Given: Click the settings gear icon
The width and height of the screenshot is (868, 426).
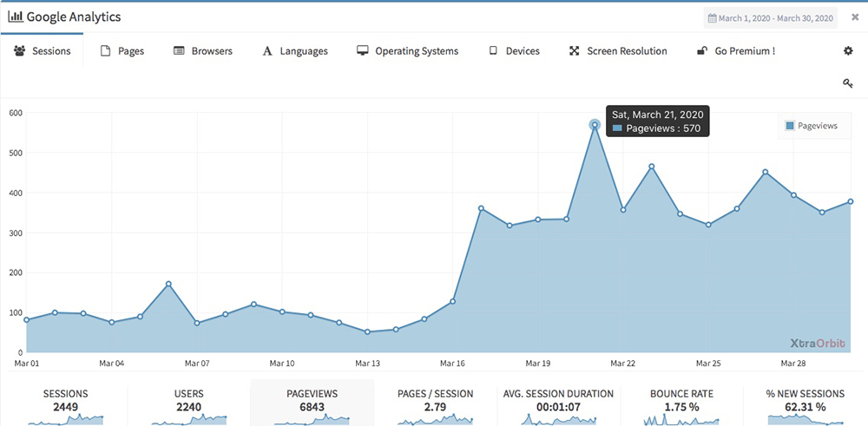Looking at the screenshot, I should coord(848,51).
